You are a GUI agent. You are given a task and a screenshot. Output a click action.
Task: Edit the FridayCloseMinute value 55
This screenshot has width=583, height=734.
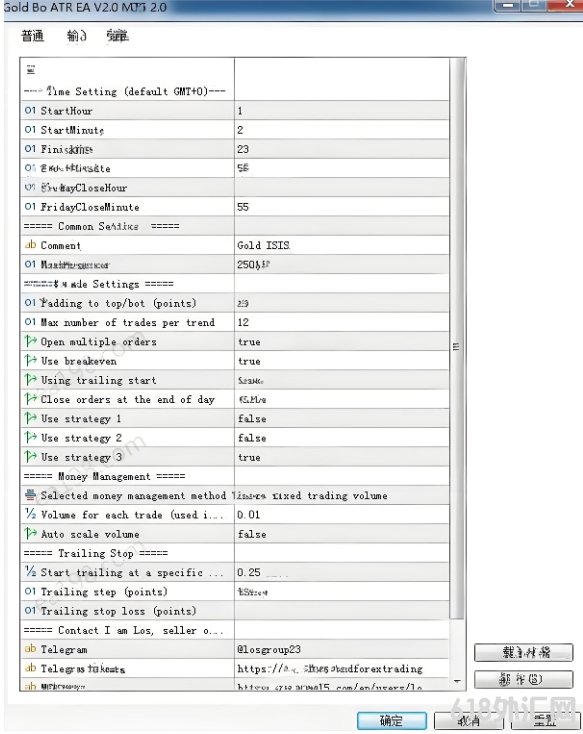(341, 207)
